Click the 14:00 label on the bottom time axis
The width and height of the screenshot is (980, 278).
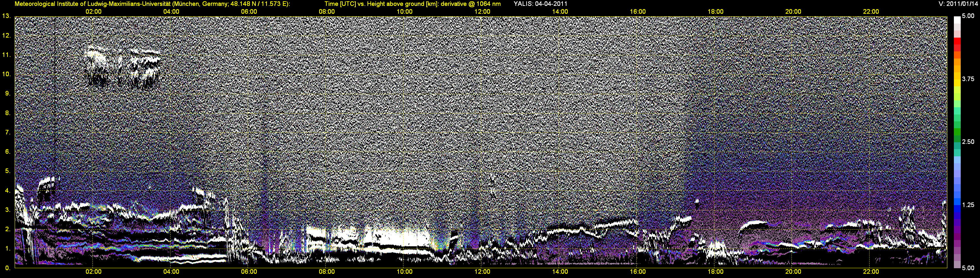click(560, 272)
